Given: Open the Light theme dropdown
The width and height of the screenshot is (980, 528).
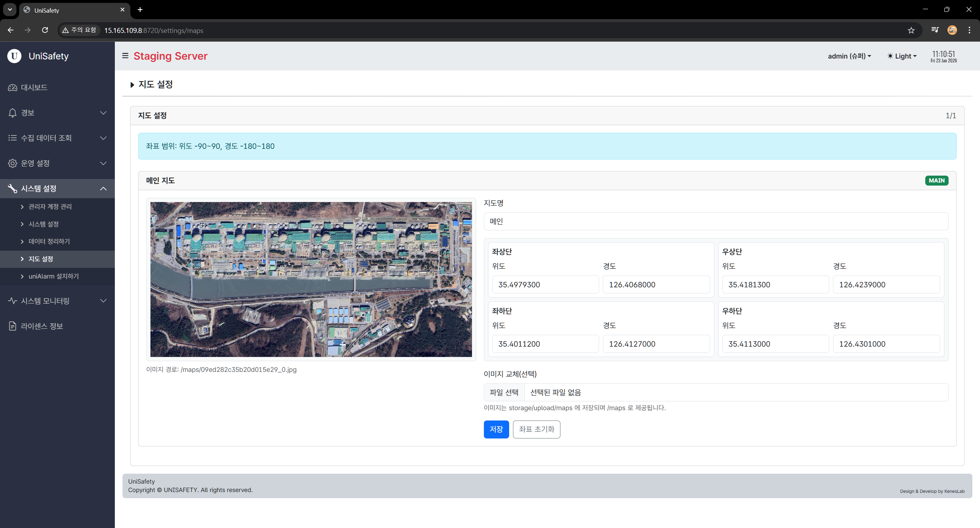Looking at the screenshot, I should pyautogui.click(x=902, y=56).
